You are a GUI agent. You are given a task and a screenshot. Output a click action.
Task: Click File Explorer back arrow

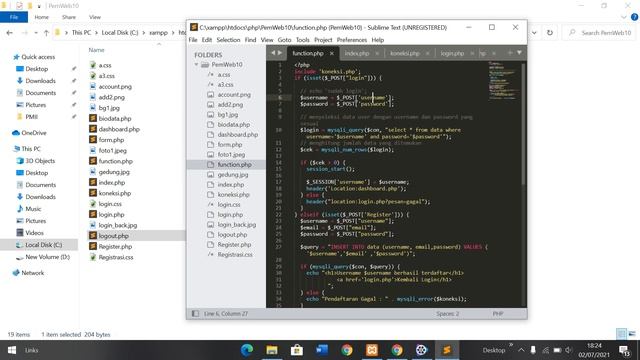coord(9,33)
